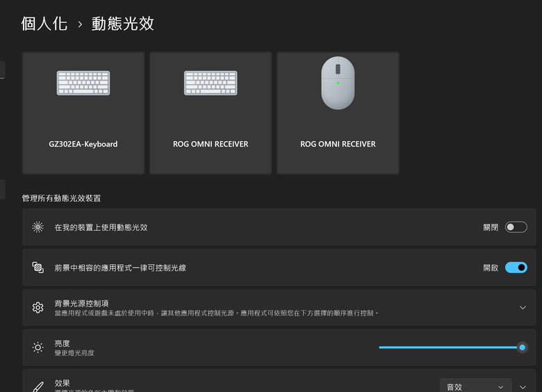This screenshot has width=542, height=392.
Task: Click the 關閉 status label
Action: click(x=491, y=227)
